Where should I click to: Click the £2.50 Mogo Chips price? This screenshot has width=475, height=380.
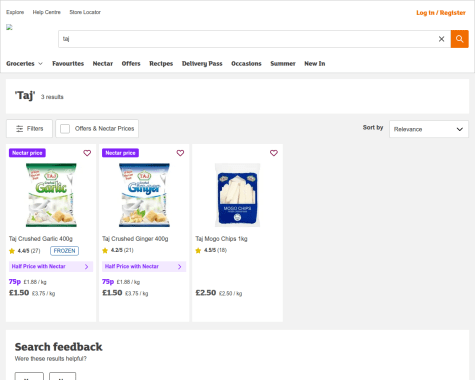coord(206,293)
